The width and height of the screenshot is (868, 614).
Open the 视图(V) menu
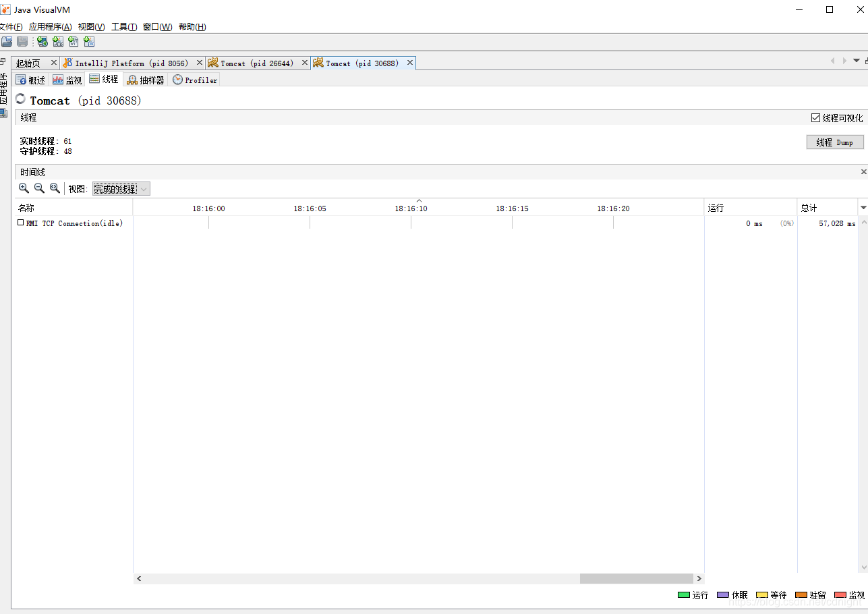(x=91, y=27)
